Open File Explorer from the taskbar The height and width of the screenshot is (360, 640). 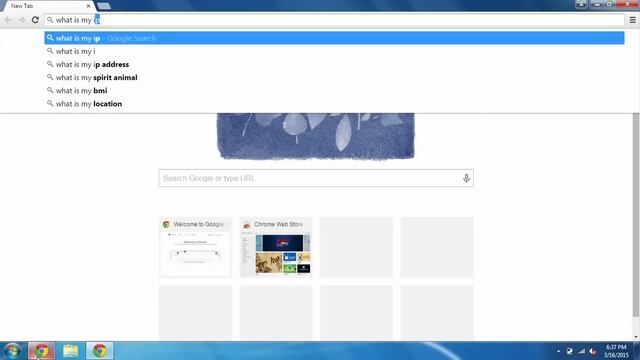click(71, 351)
